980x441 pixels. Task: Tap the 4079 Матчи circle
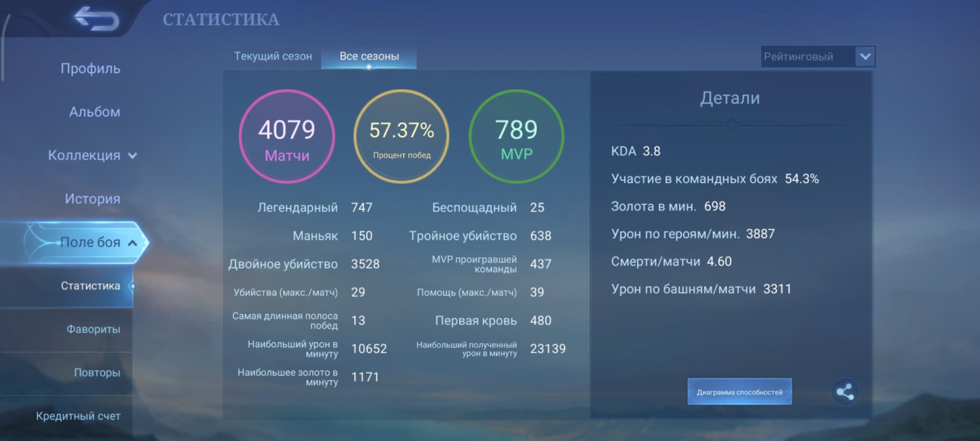click(287, 136)
